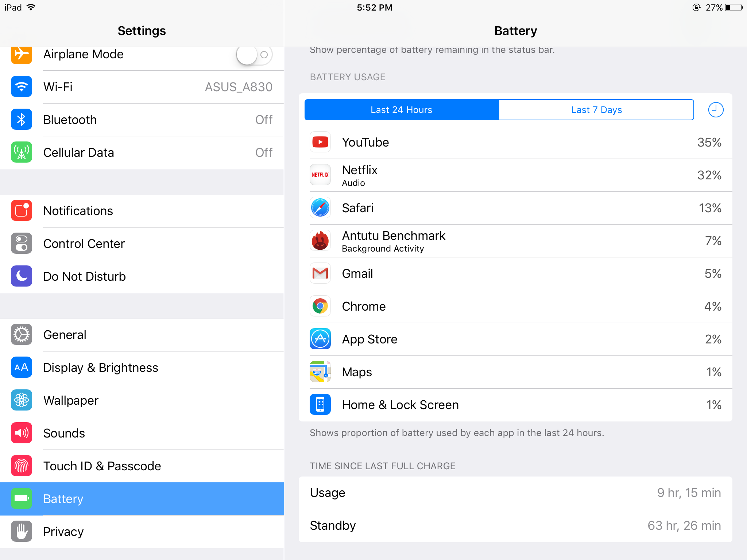747x560 pixels.
Task: Open the General settings row
Action: pyautogui.click(x=142, y=335)
